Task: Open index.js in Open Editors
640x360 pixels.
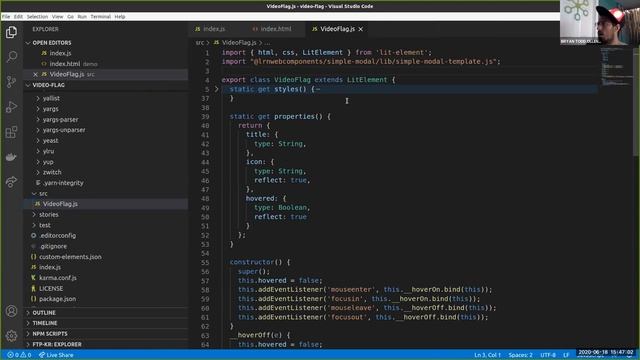Action: click(x=60, y=53)
